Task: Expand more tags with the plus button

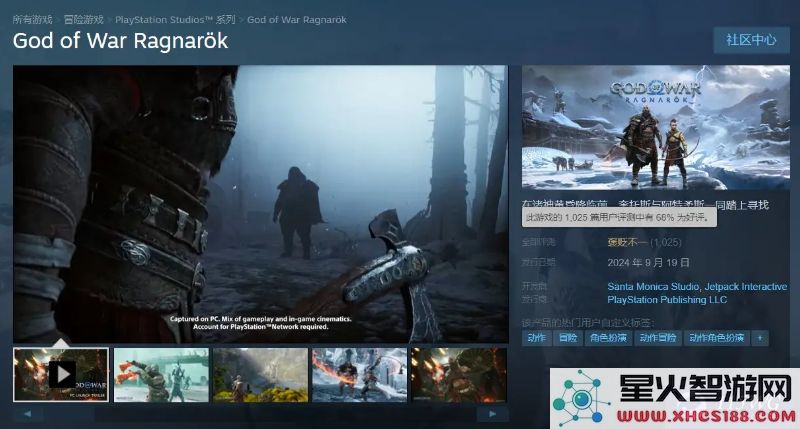Action: tap(760, 338)
